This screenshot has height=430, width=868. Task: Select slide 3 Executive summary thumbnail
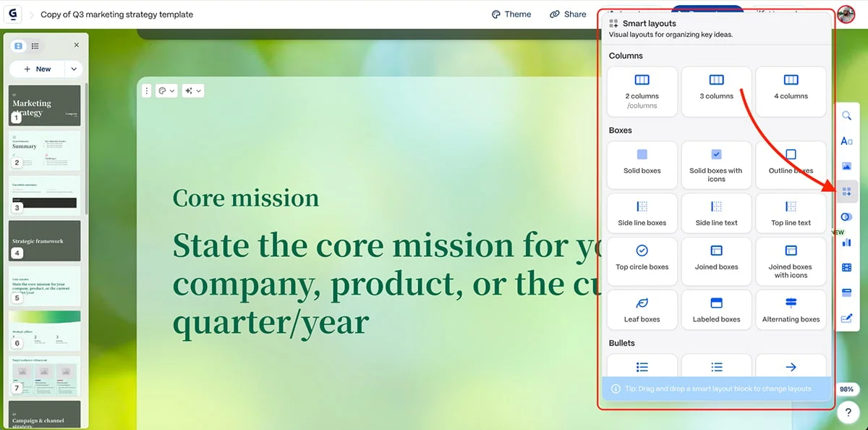[x=45, y=195]
